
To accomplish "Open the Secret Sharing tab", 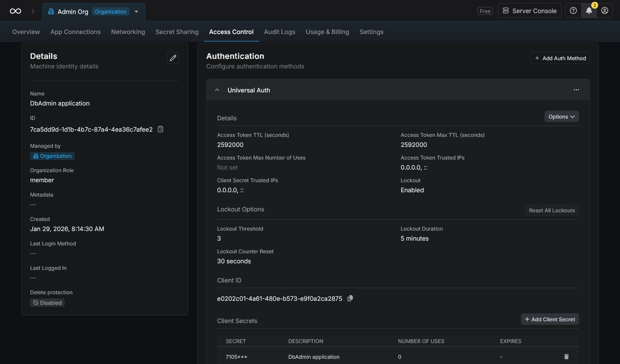I will point(177,31).
